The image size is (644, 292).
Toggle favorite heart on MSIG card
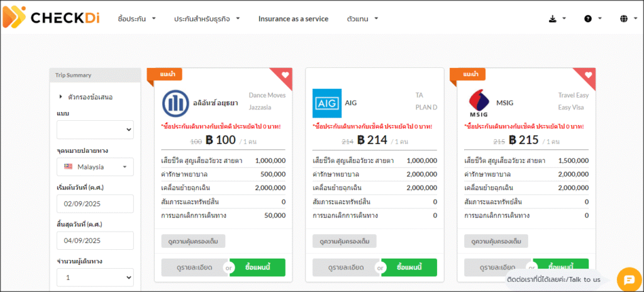588,75
